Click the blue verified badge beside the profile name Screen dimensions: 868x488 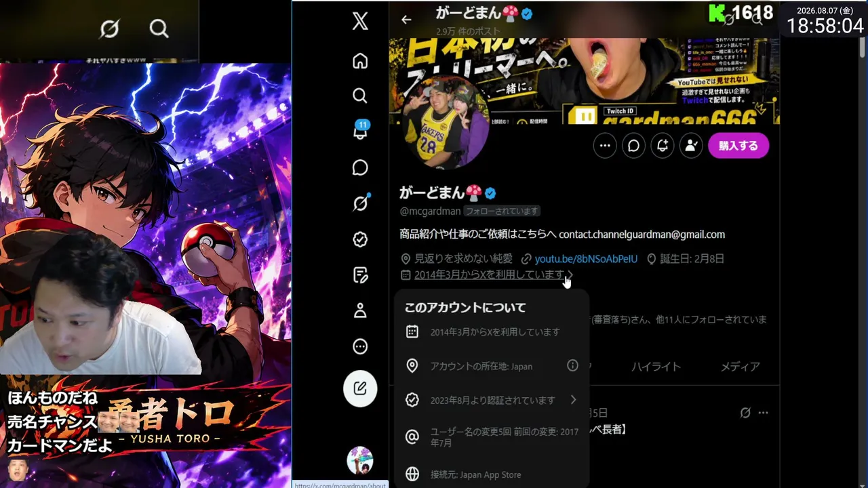pyautogui.click(x=490, y=193)
